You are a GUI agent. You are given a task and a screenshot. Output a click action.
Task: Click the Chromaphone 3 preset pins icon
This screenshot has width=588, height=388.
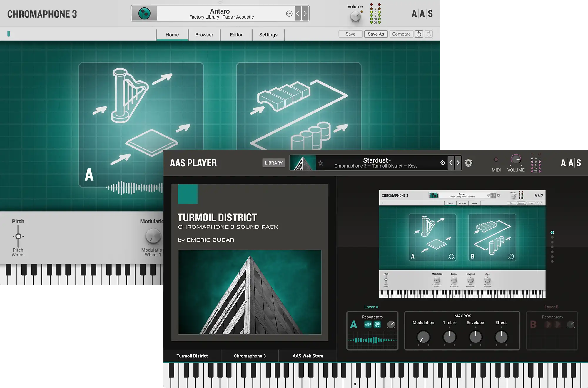pos(144,14)
